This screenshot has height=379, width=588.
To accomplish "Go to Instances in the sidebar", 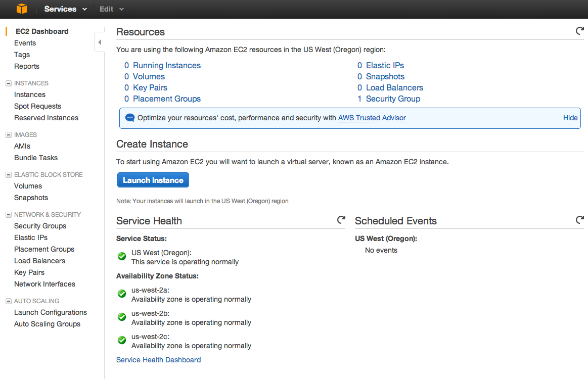I will coord(30,95).
